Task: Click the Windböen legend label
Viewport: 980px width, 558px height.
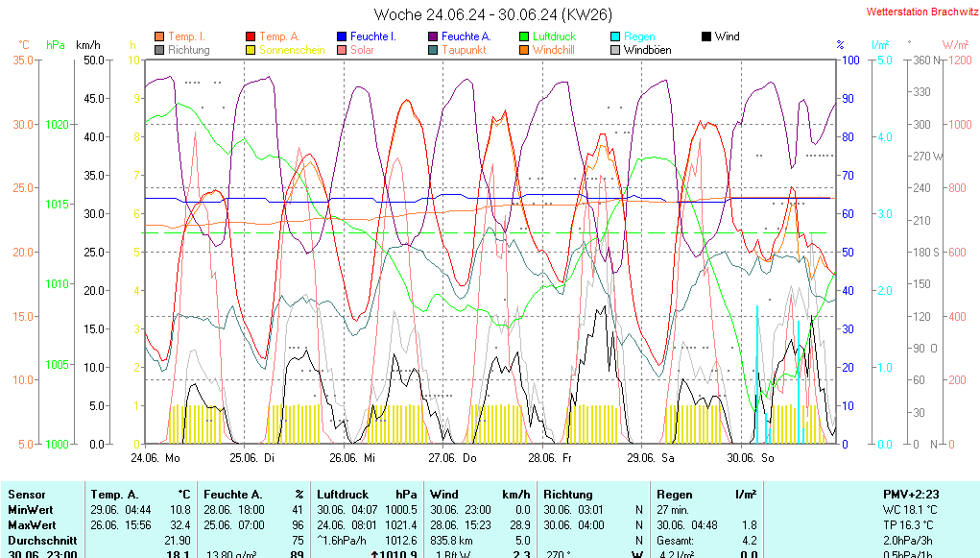Action: tap(647, 50)
